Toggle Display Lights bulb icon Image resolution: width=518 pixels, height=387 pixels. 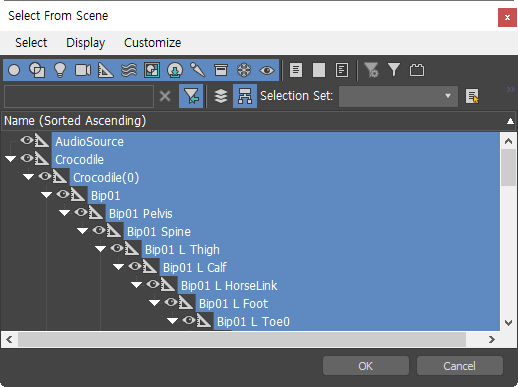coord(60,70)
